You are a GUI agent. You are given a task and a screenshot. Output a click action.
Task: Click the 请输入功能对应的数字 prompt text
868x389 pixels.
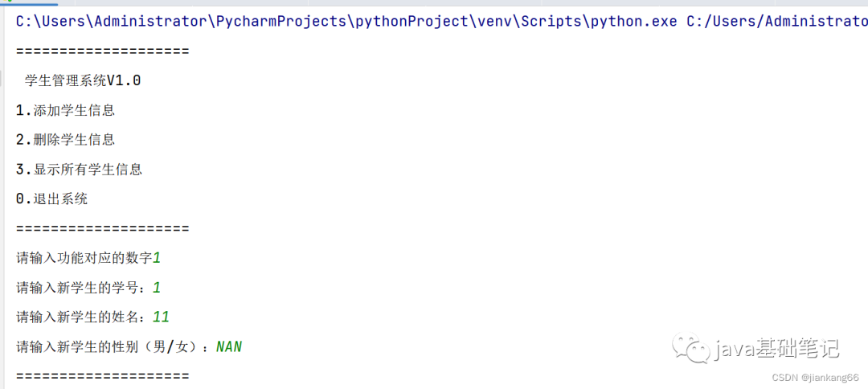84,258
